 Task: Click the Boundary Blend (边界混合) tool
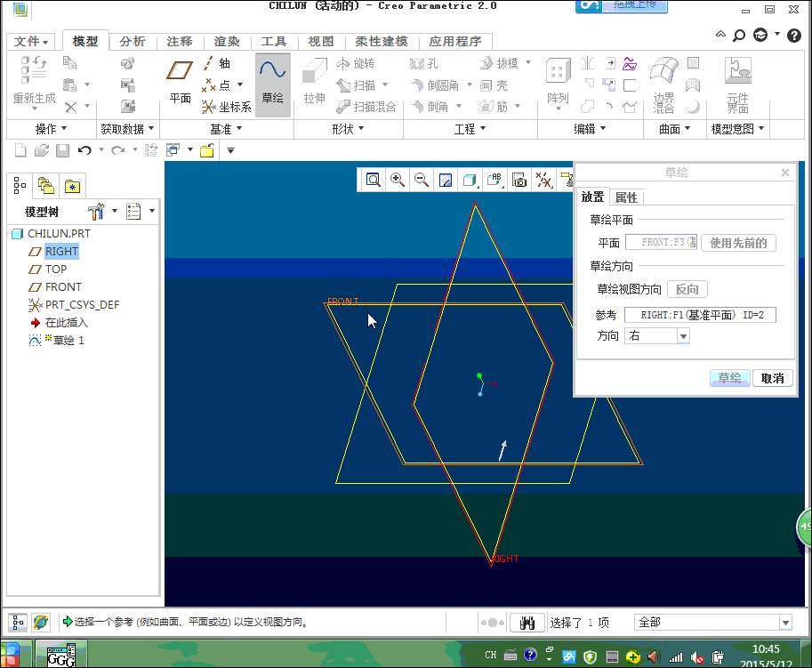pos(663,85)
